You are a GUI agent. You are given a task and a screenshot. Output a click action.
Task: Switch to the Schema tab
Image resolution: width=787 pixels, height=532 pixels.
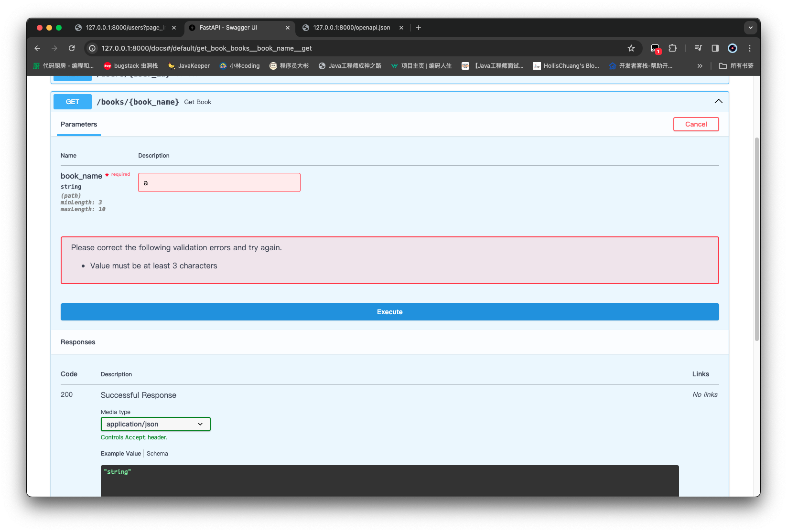click(x=157, y=454)
